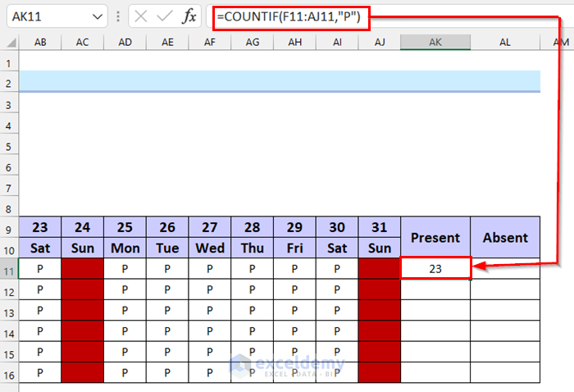The width and height of the screenshot is (574, 392).
Task: Click the Present header cell
Action: coord(435,238)
